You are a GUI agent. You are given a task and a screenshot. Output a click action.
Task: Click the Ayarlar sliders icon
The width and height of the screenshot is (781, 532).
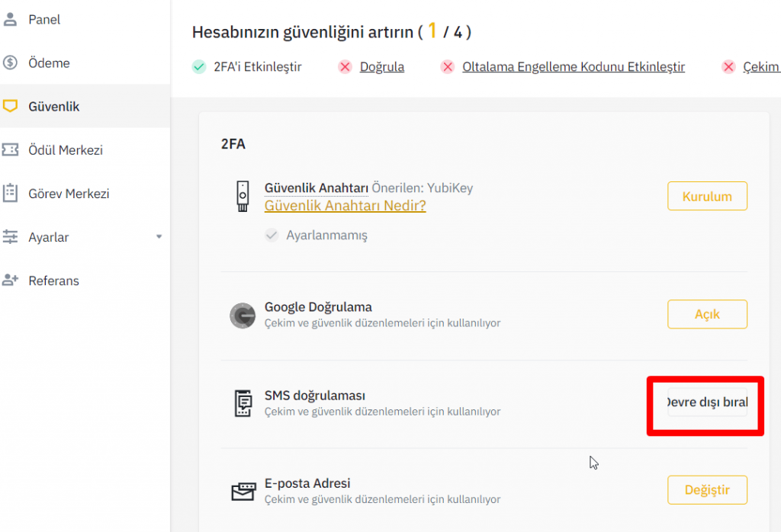10,237
